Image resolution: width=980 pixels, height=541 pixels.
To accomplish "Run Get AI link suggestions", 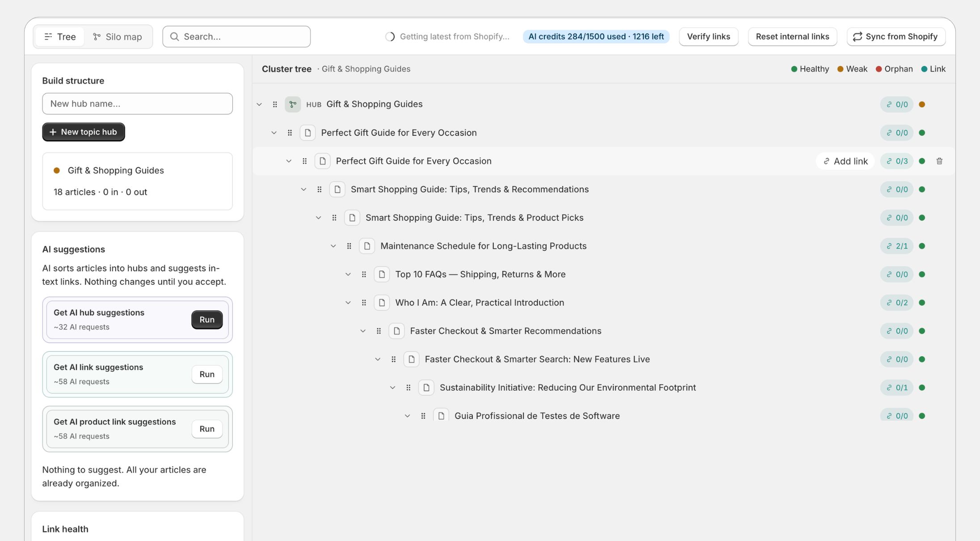I will [x=207, y=374].
